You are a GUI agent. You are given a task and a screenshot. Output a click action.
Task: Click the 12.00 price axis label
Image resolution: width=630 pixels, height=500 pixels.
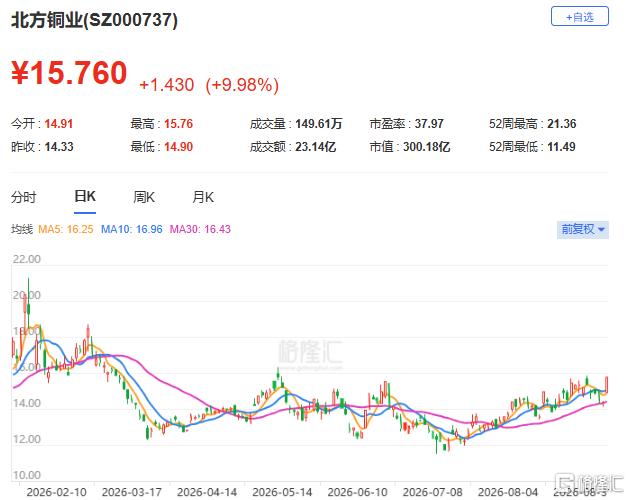(x=27, y=439)
